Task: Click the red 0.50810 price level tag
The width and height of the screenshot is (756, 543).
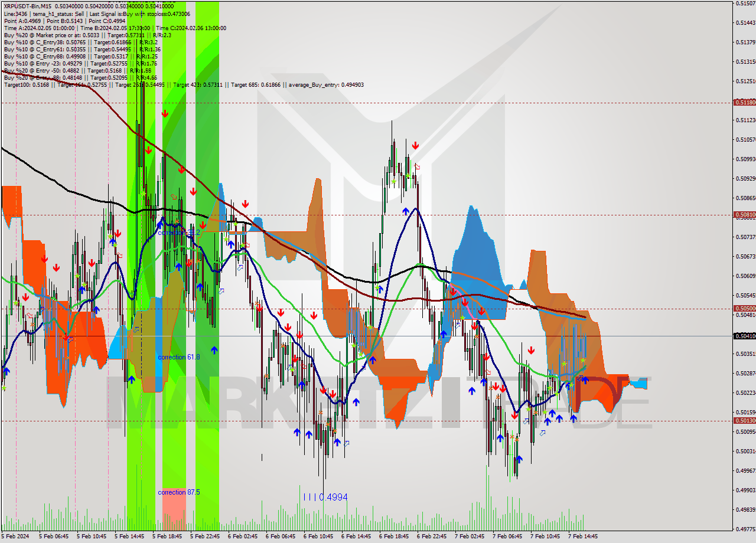Action: tap(744, 215)
